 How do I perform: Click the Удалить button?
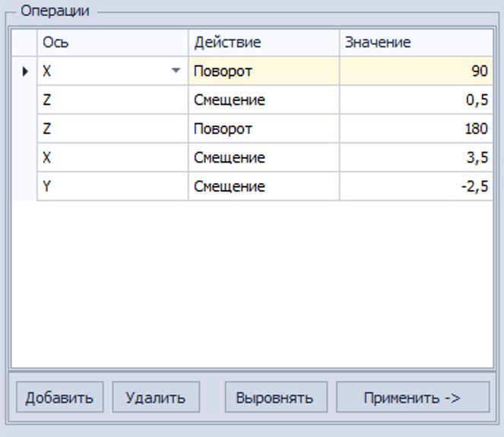point(156,397)
